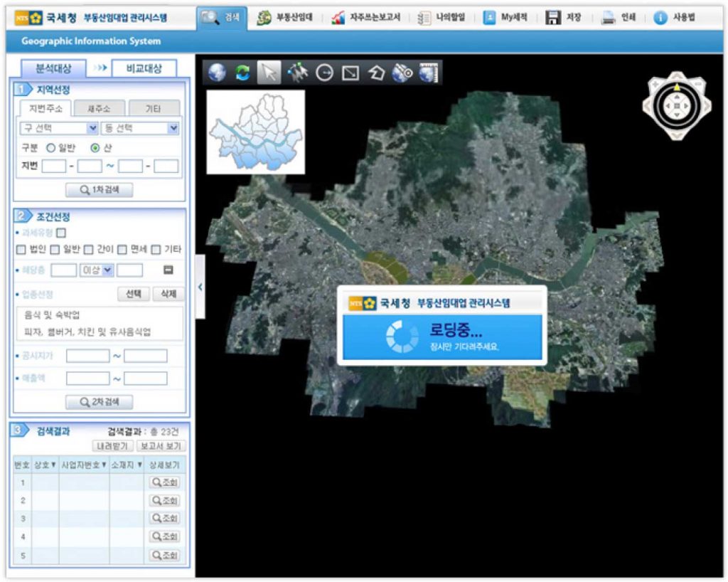This screenshot has height=582, width=728.
Task: Expand the 동 선택 dropdown
Action: click(140, 128)
